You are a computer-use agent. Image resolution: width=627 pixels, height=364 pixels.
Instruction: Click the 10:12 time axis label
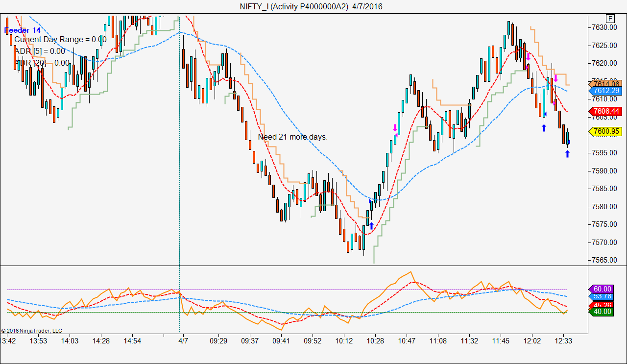pyautogui.click(x=344, y=341)
